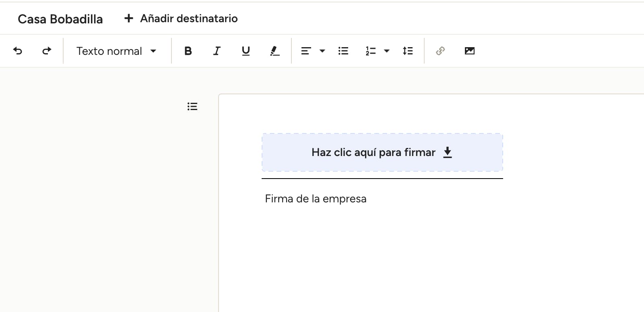Click the 'Haz clic aquí para firmar' box
Screen dimensions: 644x312
click(382, 152)
